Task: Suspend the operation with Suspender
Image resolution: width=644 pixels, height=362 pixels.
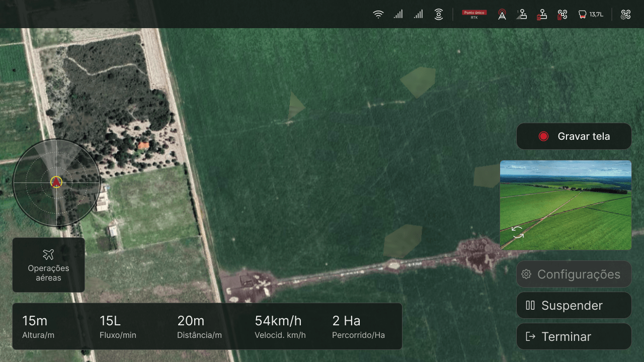Action: pos(574,305)
